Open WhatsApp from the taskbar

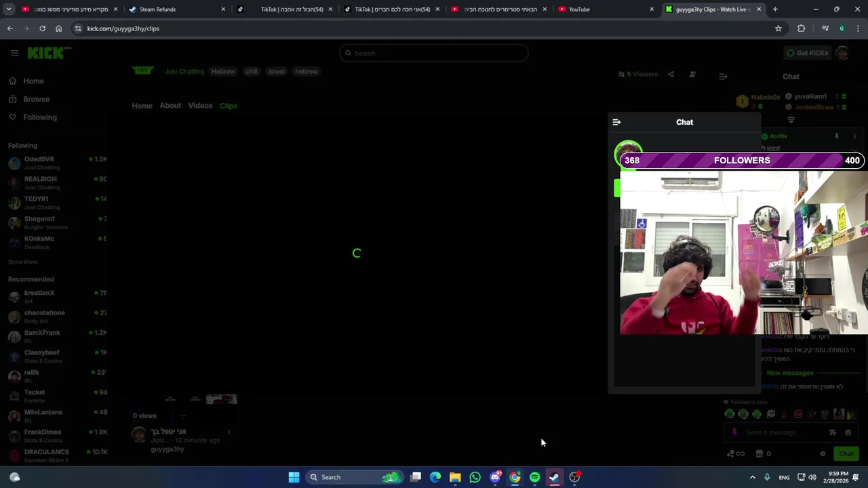click(x=475, y=477)
